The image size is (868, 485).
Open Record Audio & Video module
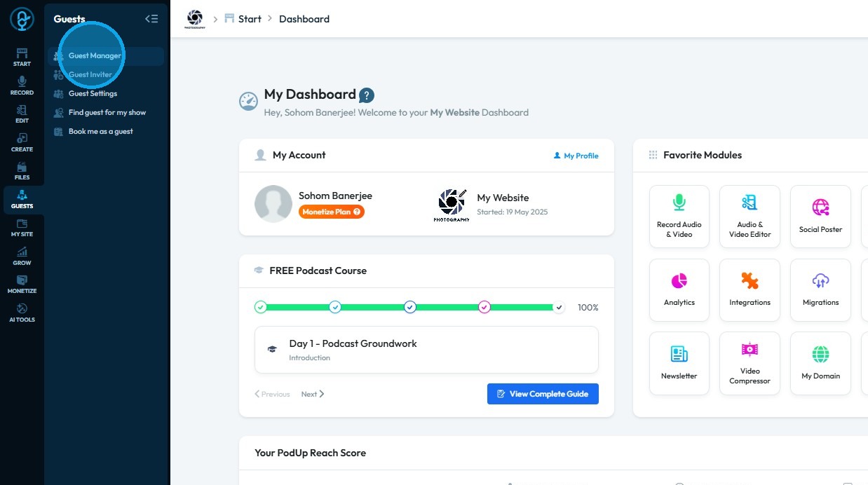point(679,217)
